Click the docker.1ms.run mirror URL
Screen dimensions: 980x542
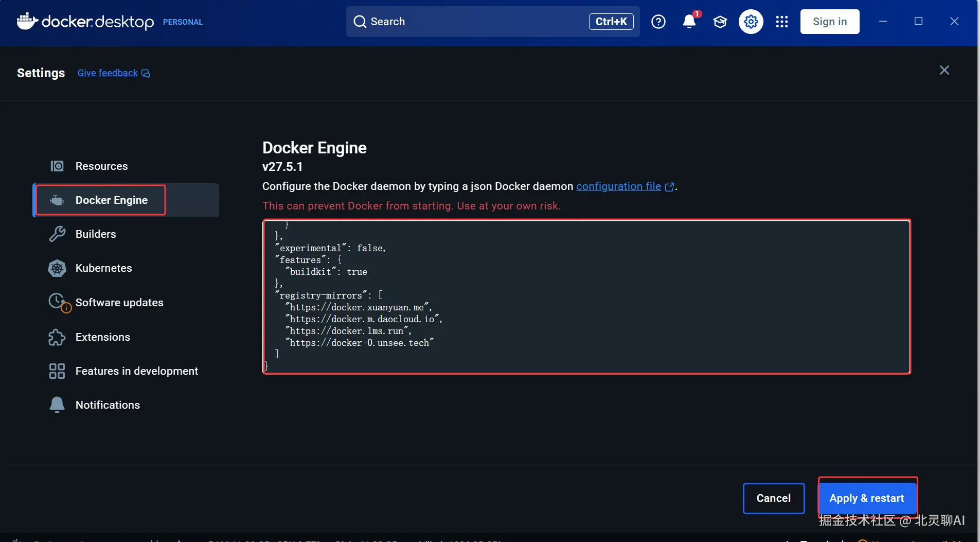[x=348, y=331]
